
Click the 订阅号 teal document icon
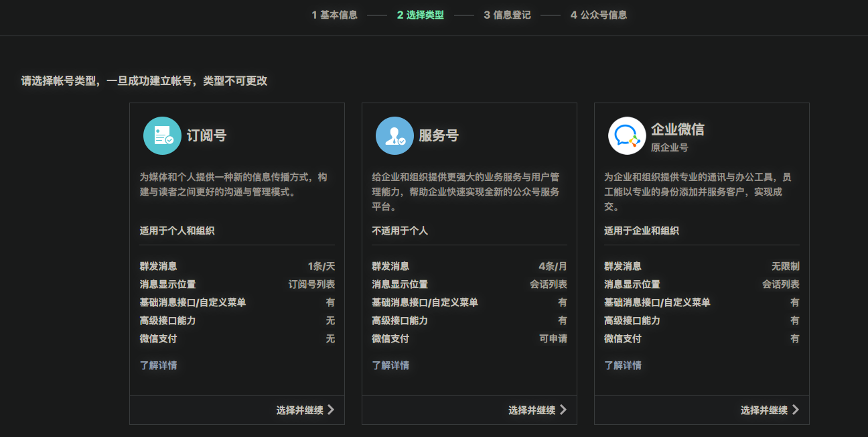[x=162, y=135]
